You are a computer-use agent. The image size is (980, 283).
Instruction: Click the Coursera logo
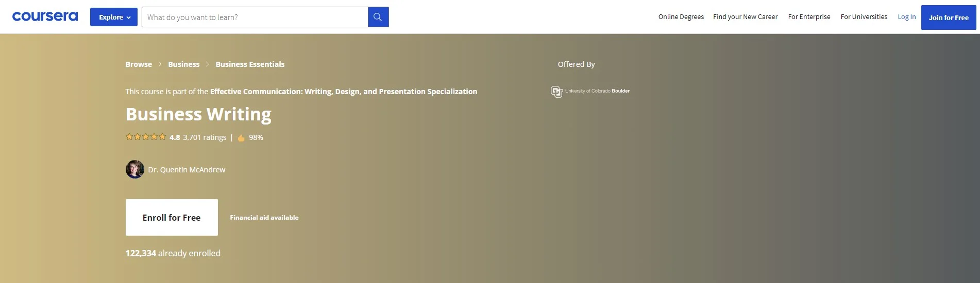point(45,16)
